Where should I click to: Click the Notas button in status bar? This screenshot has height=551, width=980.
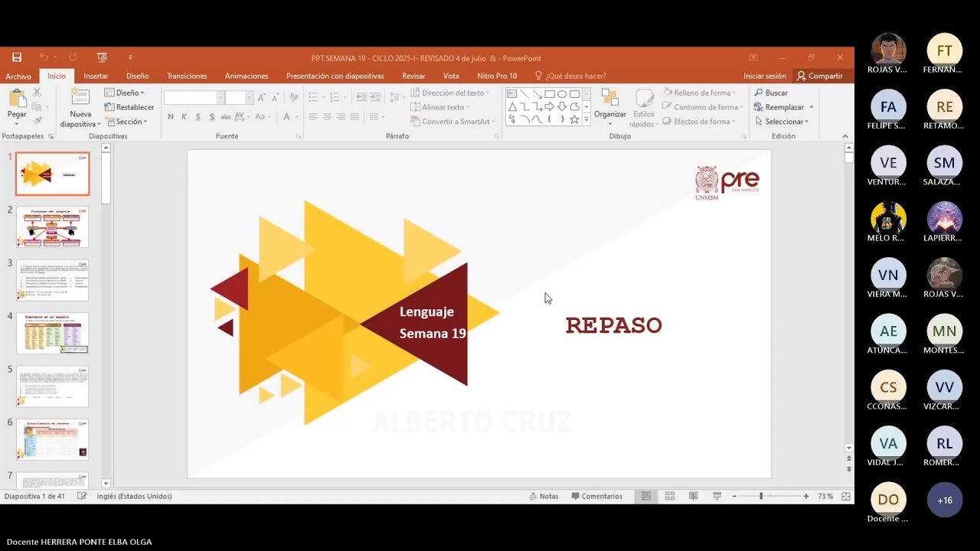544,496
